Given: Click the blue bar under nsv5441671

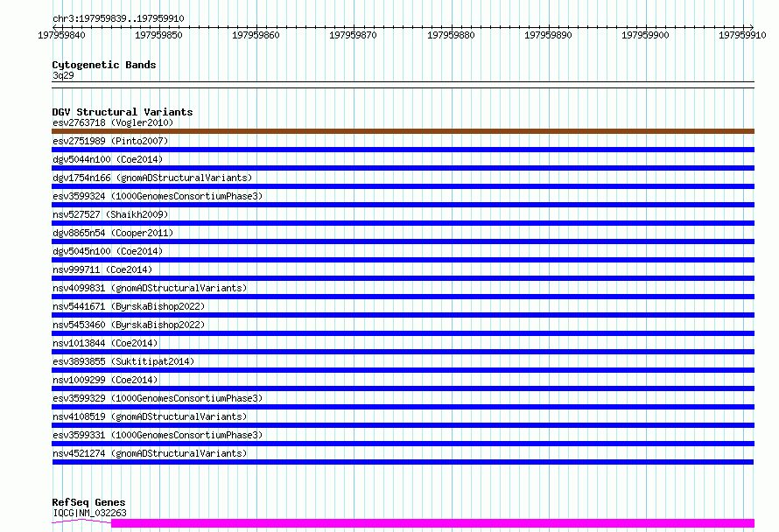Looking at the screenshot, I should tap(403, 315).
